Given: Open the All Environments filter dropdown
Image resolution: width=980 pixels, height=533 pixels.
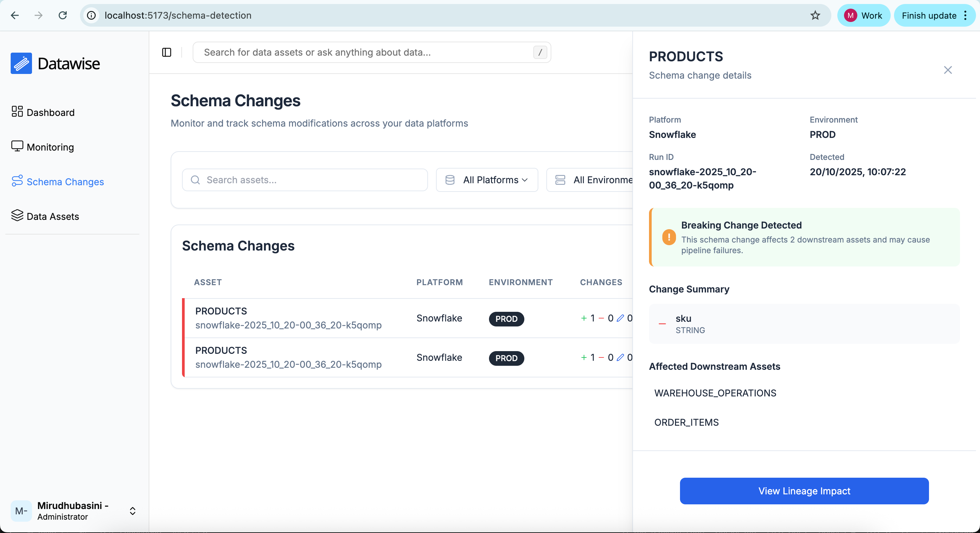Looking at the screenshot, I should coord(593,180).
